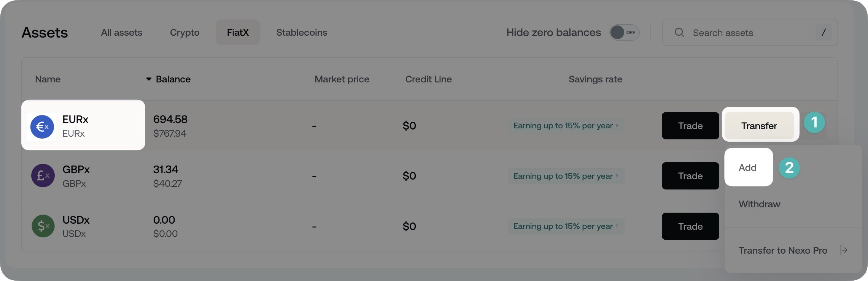Screen dimensions: 868x281
Task: Click the GBPx pound coin icon
Action: coord(43,175)
